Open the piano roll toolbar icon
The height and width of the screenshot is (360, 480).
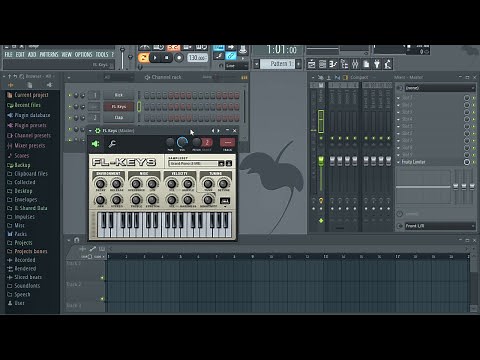333,64
